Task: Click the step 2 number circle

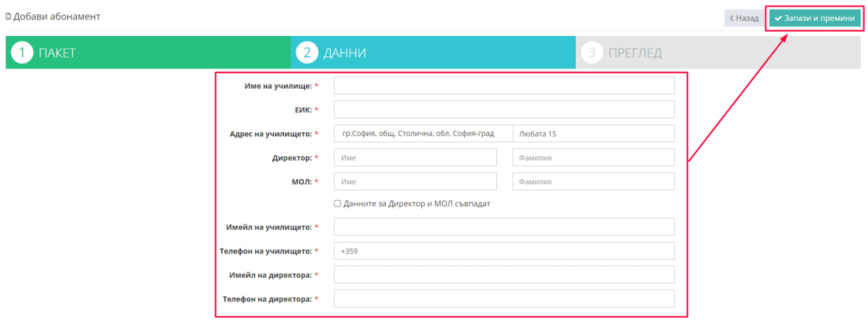Action: coord(307,53)
